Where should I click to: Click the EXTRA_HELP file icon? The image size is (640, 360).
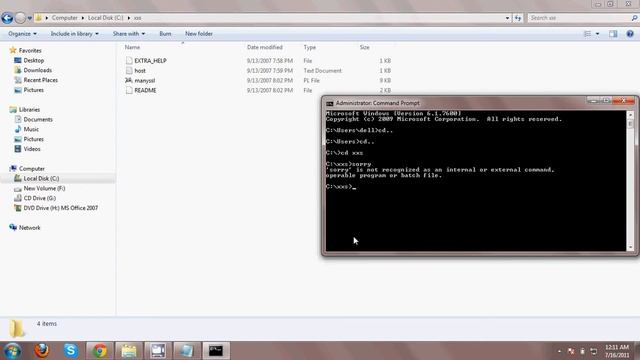click(x=129, y=60)
